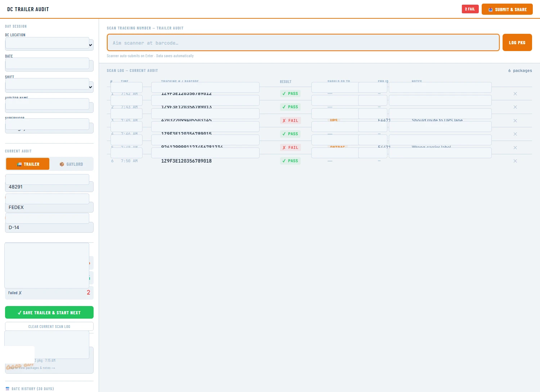Open the Shift dropdown
Screen dimensions: 540x392
(x=49, y=87)
